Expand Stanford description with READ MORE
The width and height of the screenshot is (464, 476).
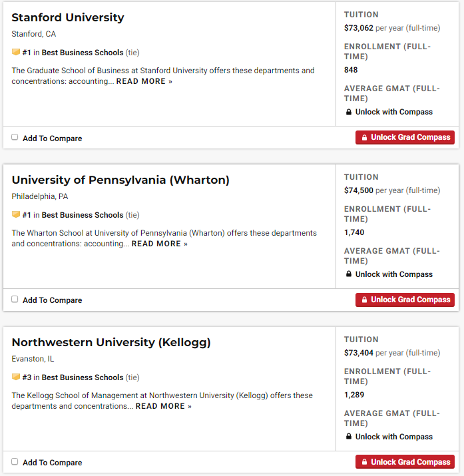144,81
